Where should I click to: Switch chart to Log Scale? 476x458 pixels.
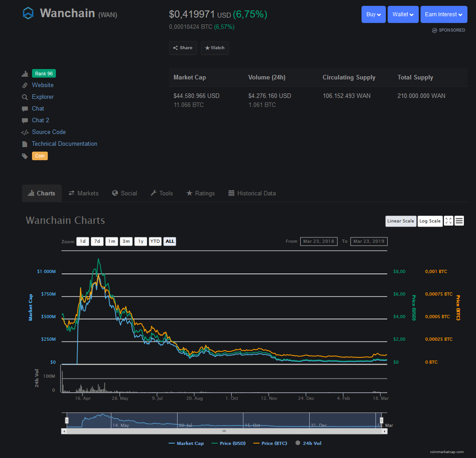(430, 221)
